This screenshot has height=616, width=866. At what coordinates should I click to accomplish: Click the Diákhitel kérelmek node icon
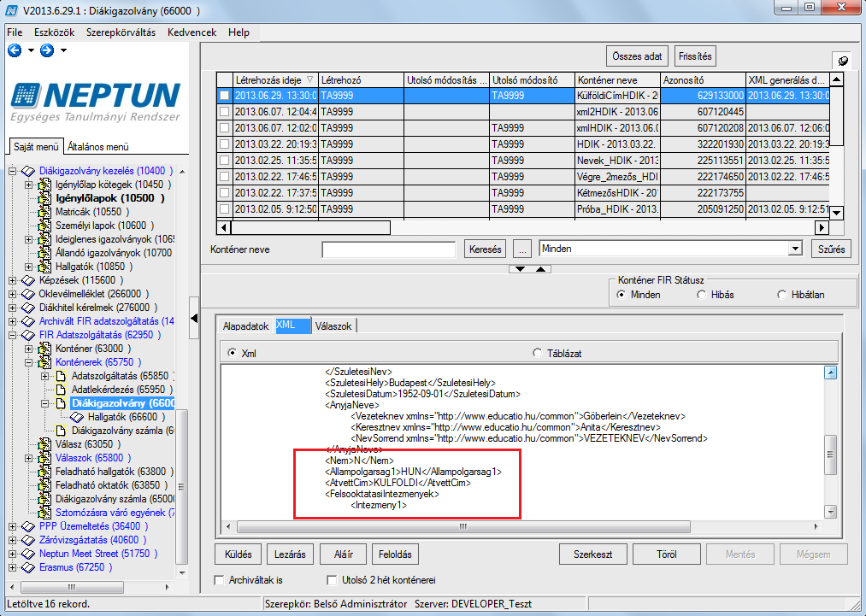(x=28, y=308)
